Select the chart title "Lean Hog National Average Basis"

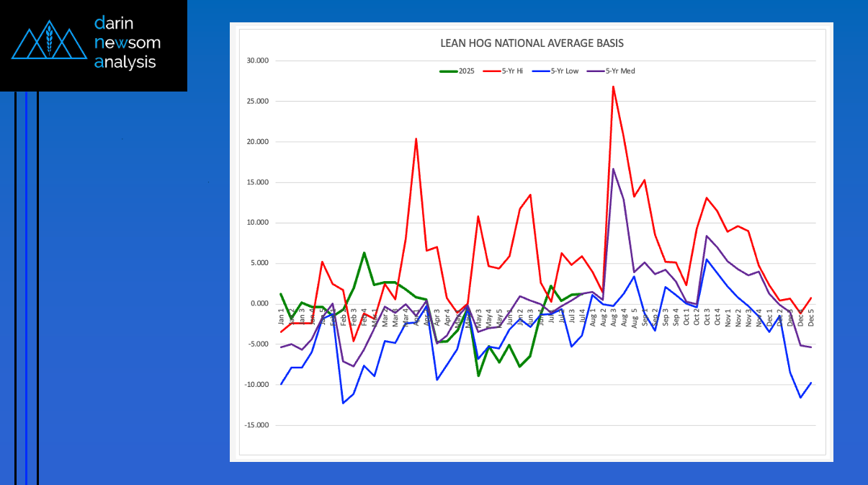coord(532,43)
